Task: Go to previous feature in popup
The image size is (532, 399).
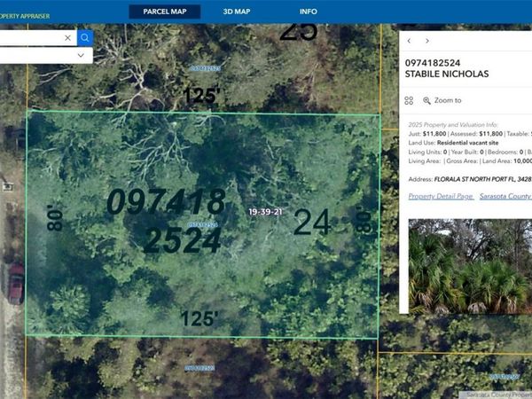Action: tap(410, 41)
